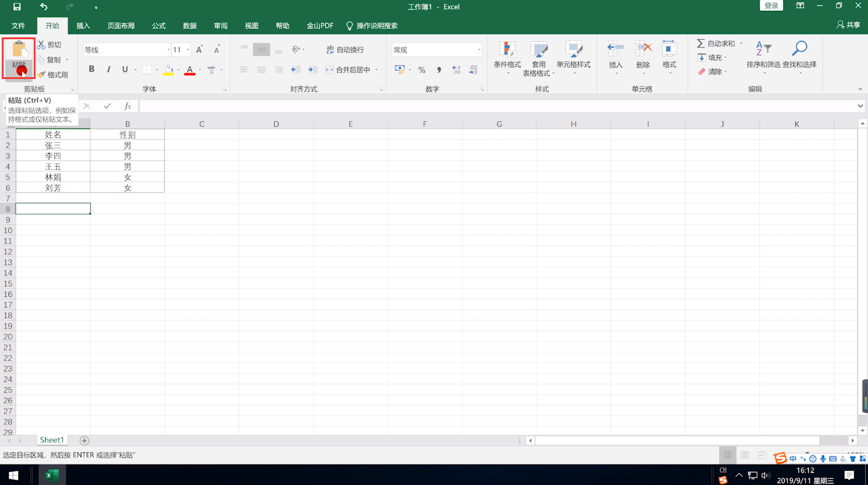Viewport: 868px width, 485px height.
Task: Open the Formulas (公式) tab
Action: coord(159,26)
